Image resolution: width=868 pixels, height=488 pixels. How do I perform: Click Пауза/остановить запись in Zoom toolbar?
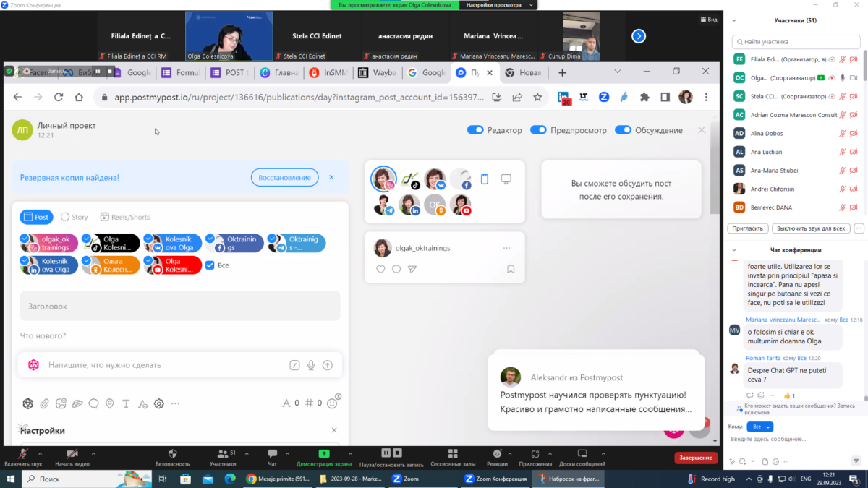click(x=391, y=458)
